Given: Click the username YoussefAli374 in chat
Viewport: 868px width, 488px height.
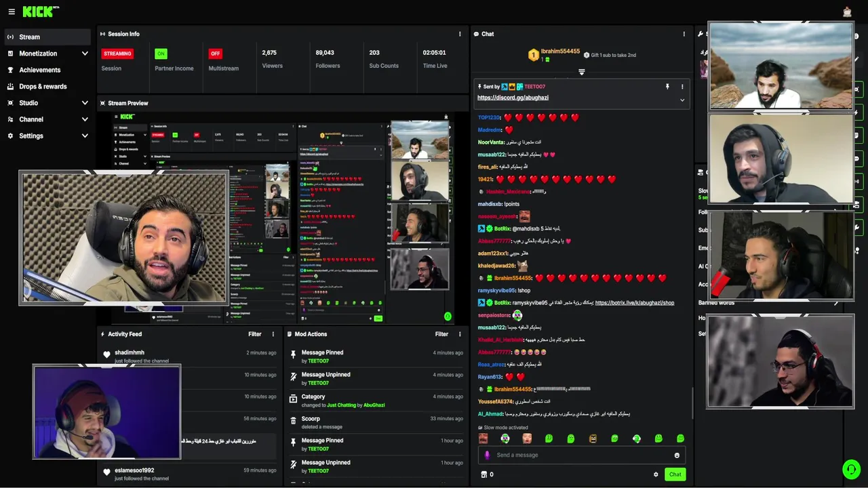Looking at the screenshot, I should [x=495, y=402].
